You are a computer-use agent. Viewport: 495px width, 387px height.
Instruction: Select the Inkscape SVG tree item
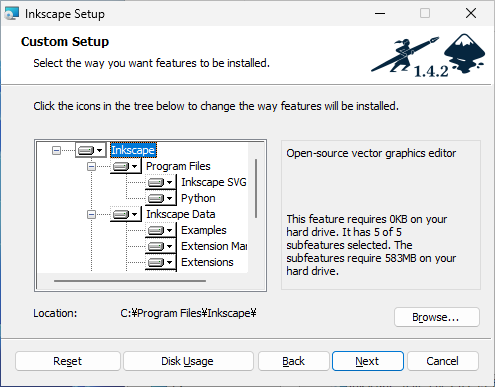click(214, 182)
